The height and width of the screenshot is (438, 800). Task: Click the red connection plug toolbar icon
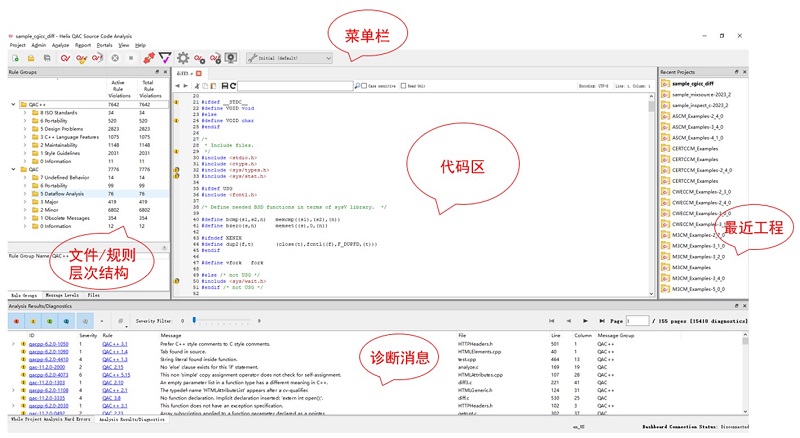[x=149, y=58]
